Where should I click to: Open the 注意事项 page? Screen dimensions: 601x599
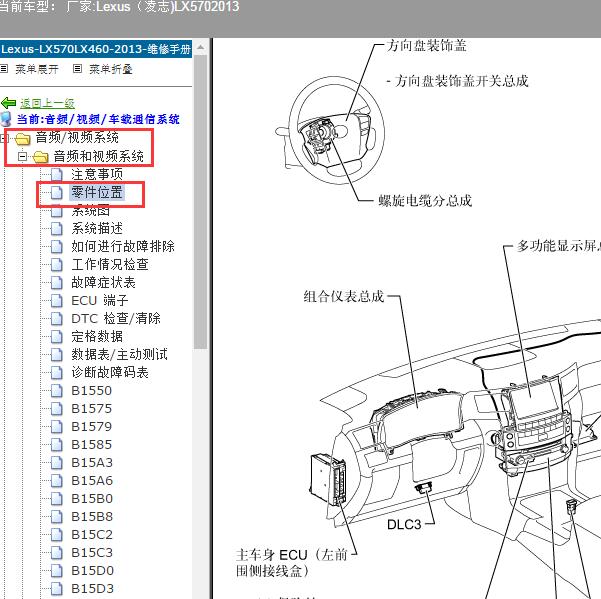[97, 174]
